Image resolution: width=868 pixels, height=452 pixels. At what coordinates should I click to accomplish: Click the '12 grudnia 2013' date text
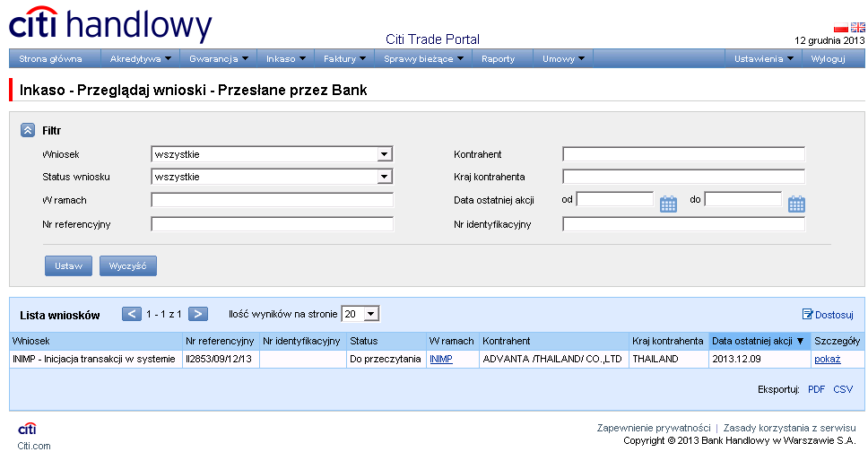tap(829, 40)
